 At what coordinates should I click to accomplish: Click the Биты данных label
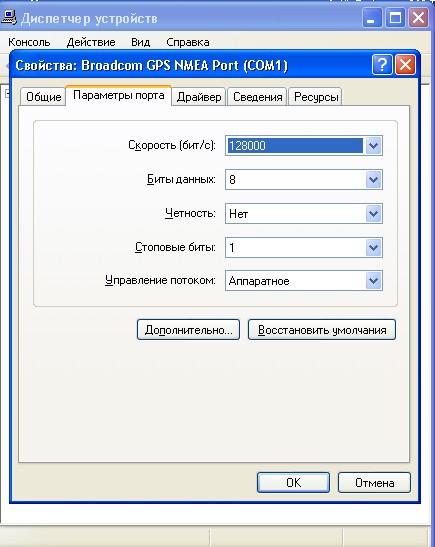pos(181,179)
